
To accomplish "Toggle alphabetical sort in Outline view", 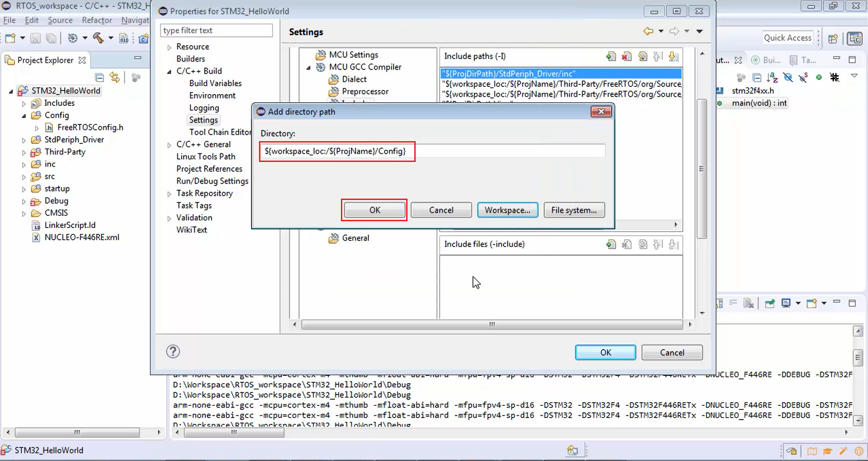I will click(x=772, y=77).
